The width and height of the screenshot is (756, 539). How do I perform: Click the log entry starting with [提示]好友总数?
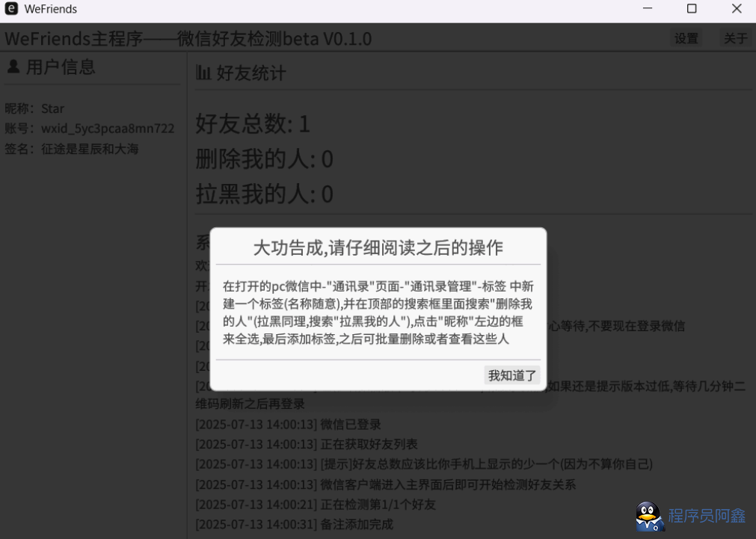click(x=424, y=464)
